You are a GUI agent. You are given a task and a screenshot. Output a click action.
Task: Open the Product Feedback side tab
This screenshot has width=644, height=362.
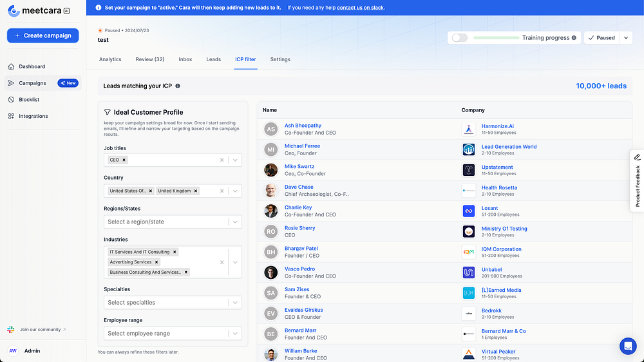pyautogui.click(x=637, y=181)
